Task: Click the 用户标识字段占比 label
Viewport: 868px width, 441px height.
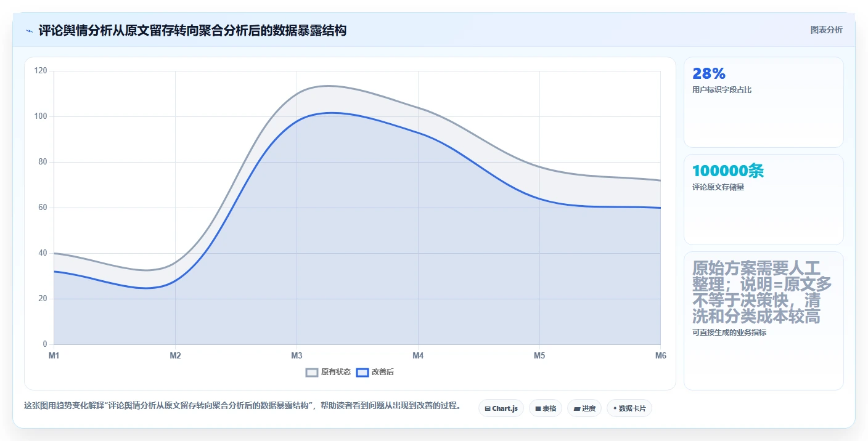Action: [x=722, y=90]
